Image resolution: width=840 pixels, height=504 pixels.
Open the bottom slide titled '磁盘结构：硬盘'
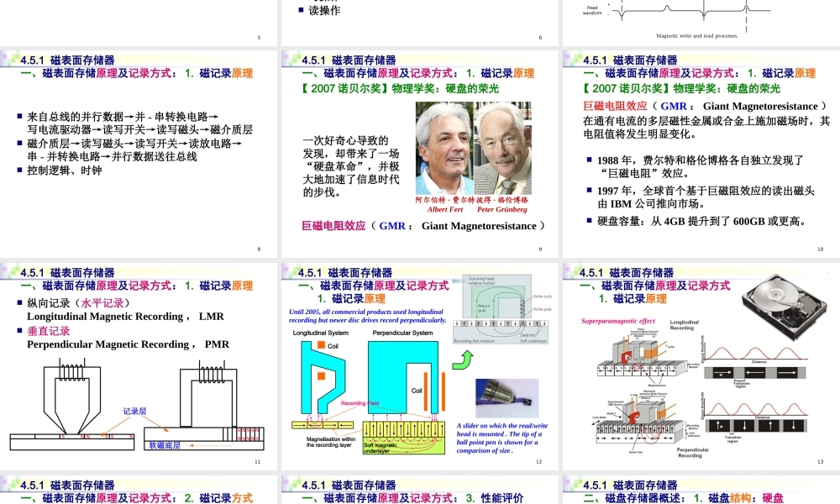pyautogui.click(x=701, y=490)
